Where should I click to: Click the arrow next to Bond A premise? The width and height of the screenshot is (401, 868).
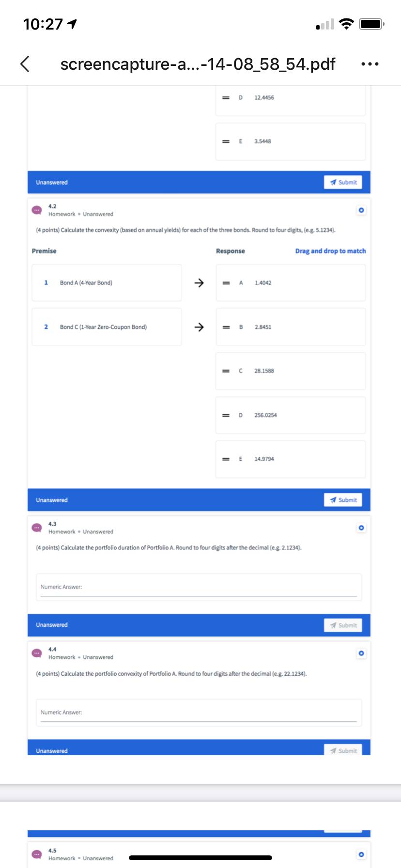[199, 283]
